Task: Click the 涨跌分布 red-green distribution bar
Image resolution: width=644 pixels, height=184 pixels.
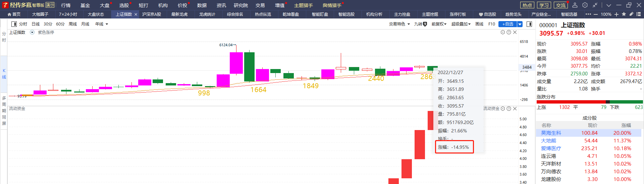Action: tap(590, 102)
